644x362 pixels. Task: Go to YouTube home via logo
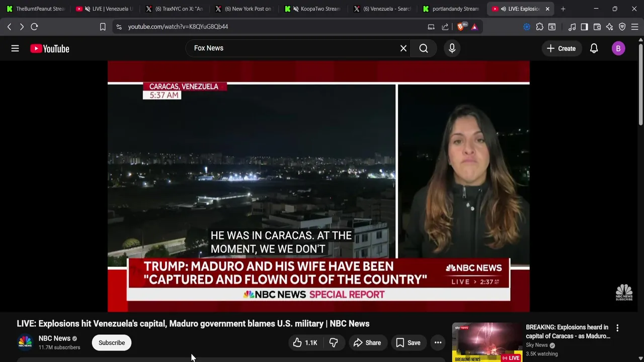(49, 48)
